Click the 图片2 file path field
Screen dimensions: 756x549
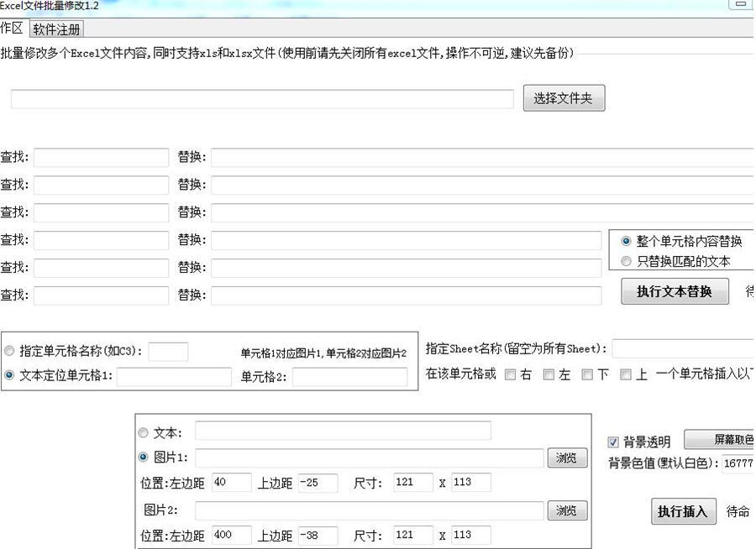[x=369, y=510]
